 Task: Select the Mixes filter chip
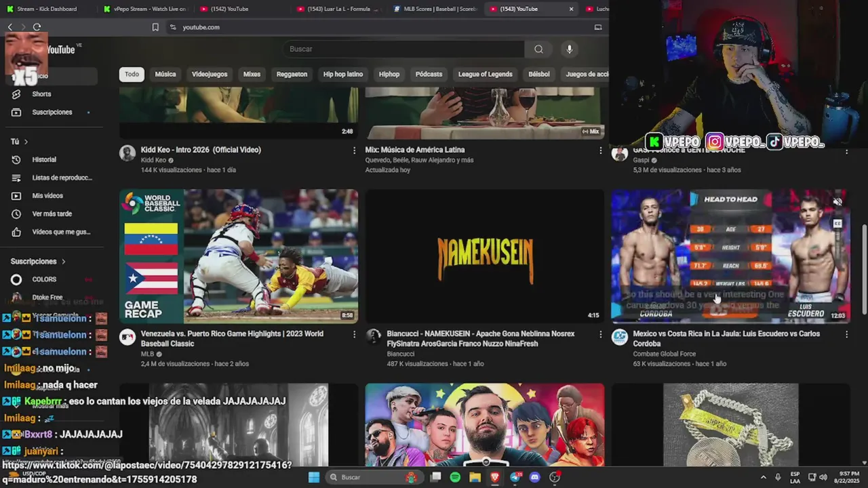252,74
